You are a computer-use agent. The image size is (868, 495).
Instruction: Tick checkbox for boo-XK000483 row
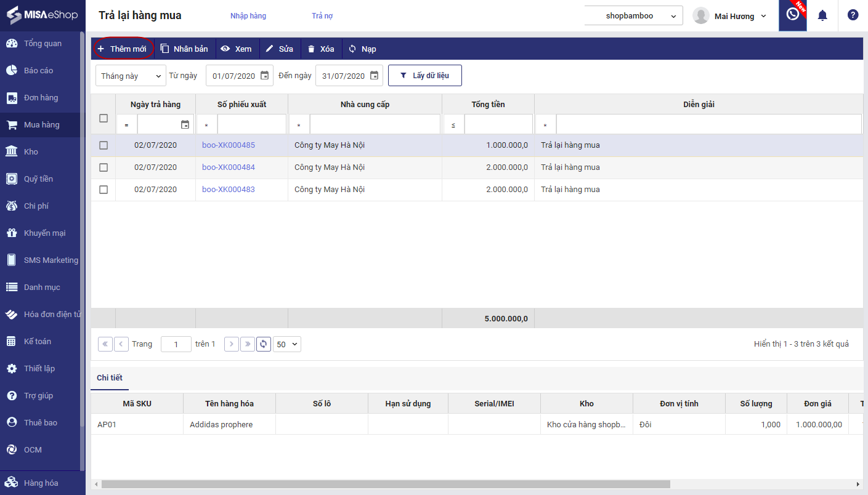tap(103, 190)
